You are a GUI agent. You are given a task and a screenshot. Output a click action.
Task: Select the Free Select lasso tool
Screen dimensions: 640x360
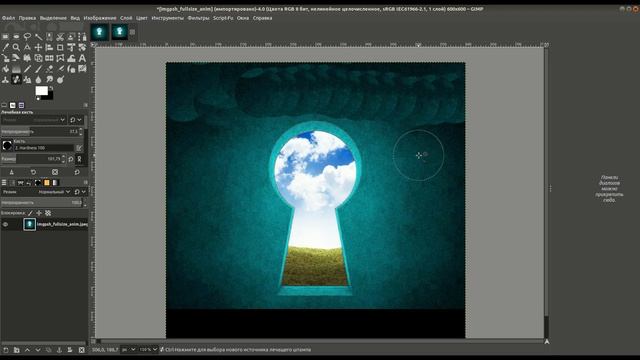click(x=27, y=37)
